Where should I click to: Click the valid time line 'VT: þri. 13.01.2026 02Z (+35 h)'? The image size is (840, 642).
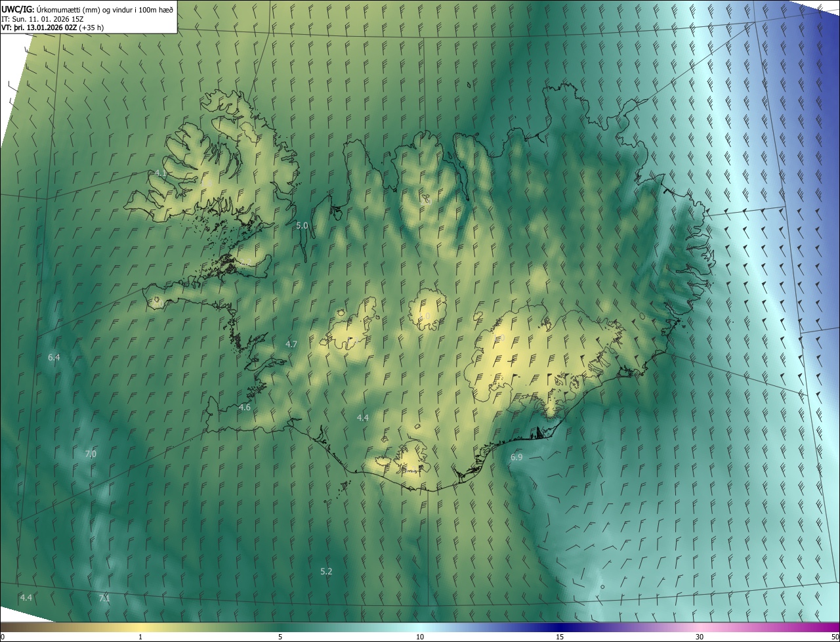(52, 28)
